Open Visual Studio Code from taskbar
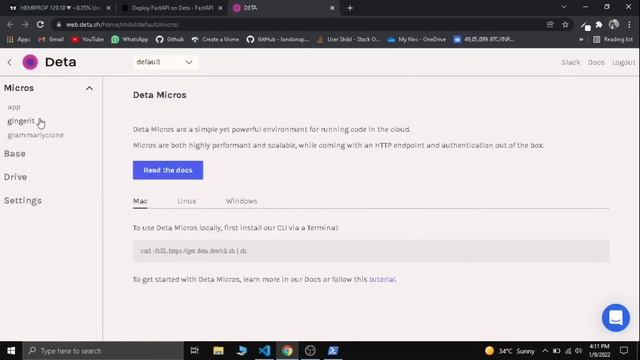 point(264,351)
